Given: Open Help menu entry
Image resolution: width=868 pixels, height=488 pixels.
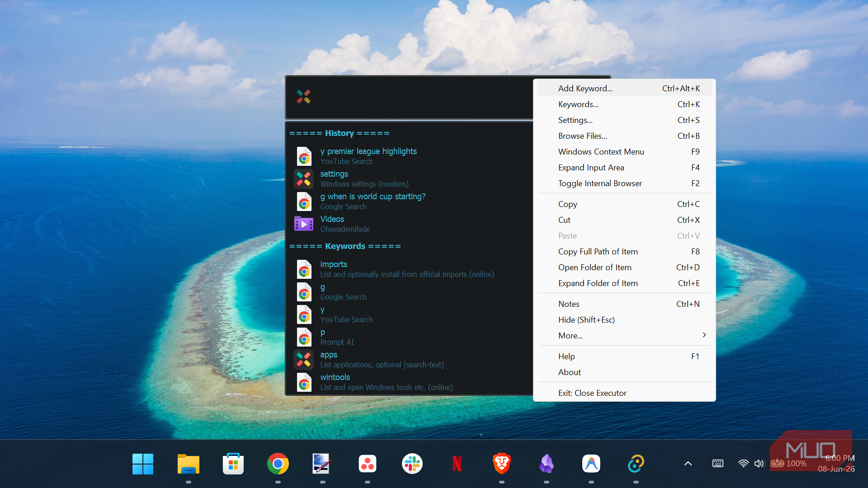Looking at the screenshot, I should coord(625,357).
